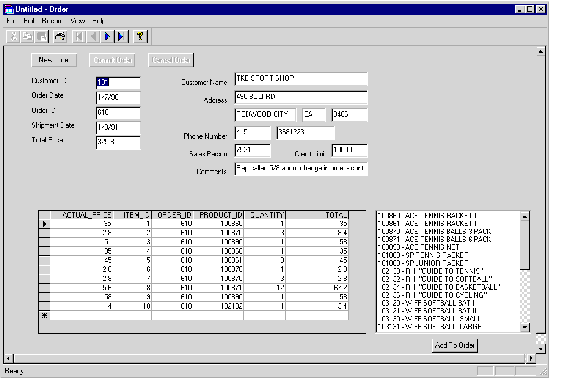Open the Record menu
This screenshot has height=384, width=569.
coord(51,21)
